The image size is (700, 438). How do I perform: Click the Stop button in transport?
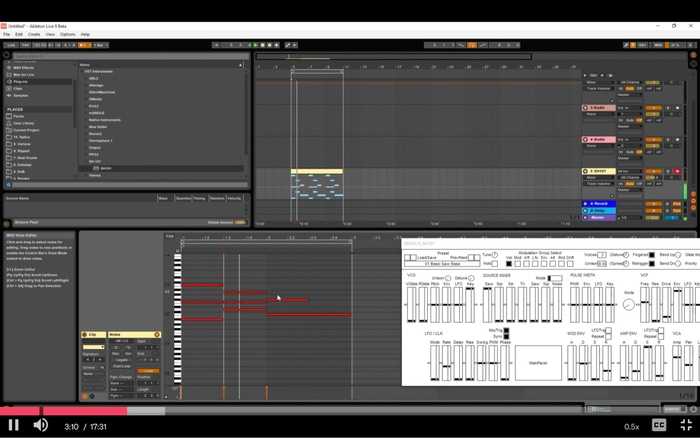pyautogui.click(x=262, y=45)
